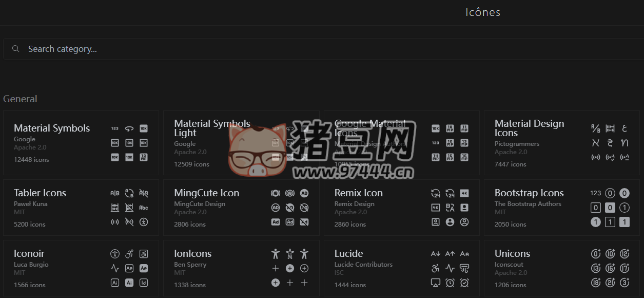Click the 15MP icon in Google Material Icons
This screenshot has width=644, height=298.
tap(450, 157)
